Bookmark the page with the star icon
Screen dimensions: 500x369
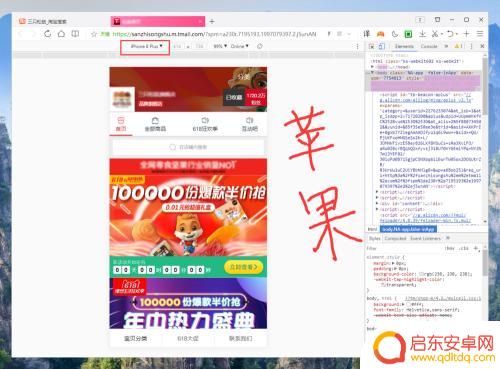pos(94,34)
